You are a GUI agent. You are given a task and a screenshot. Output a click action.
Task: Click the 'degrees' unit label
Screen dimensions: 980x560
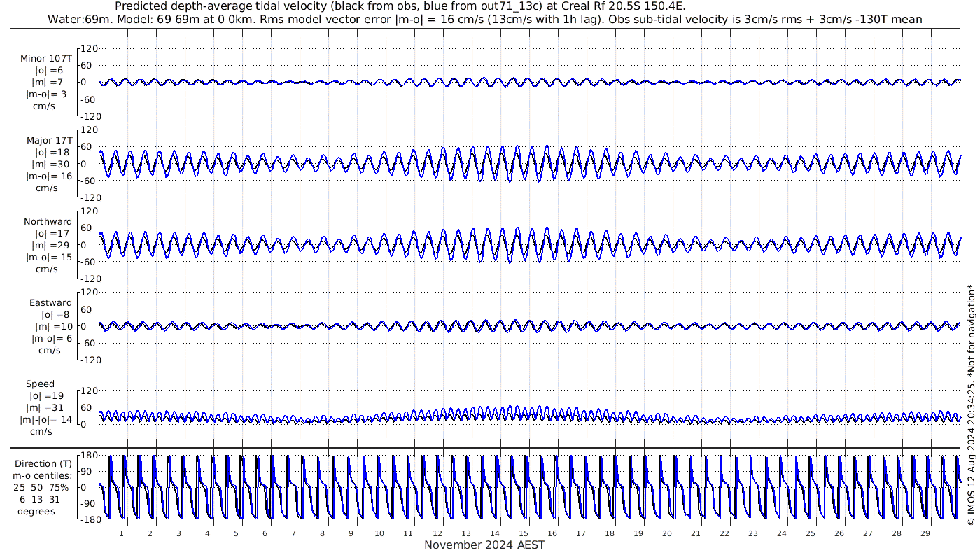[37, 510]
